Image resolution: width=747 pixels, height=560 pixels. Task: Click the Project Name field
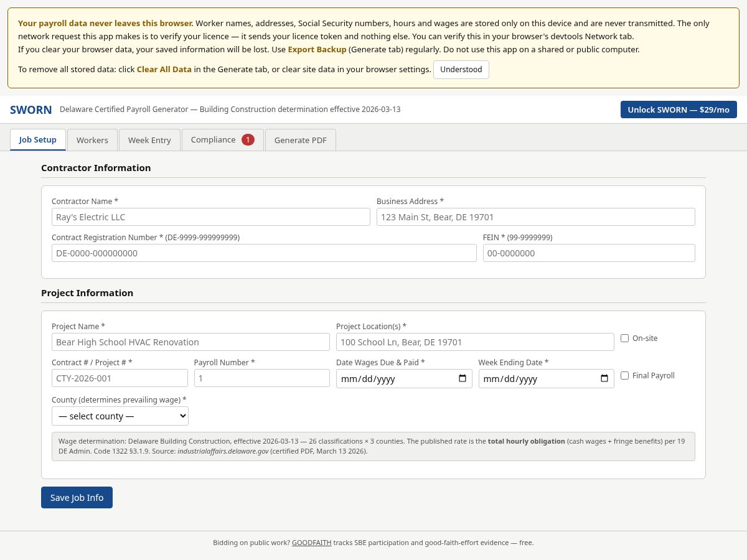click(x=190, y=342)
